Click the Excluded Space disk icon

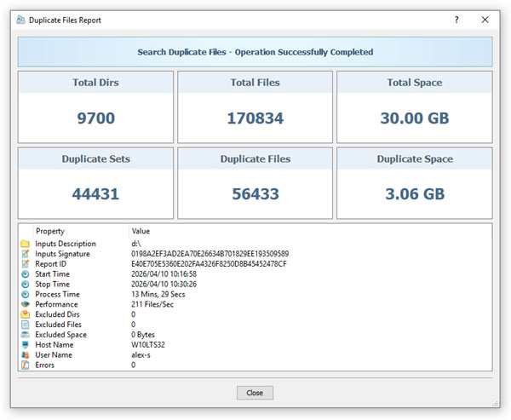pyautogui.click(x=25, y=335)
